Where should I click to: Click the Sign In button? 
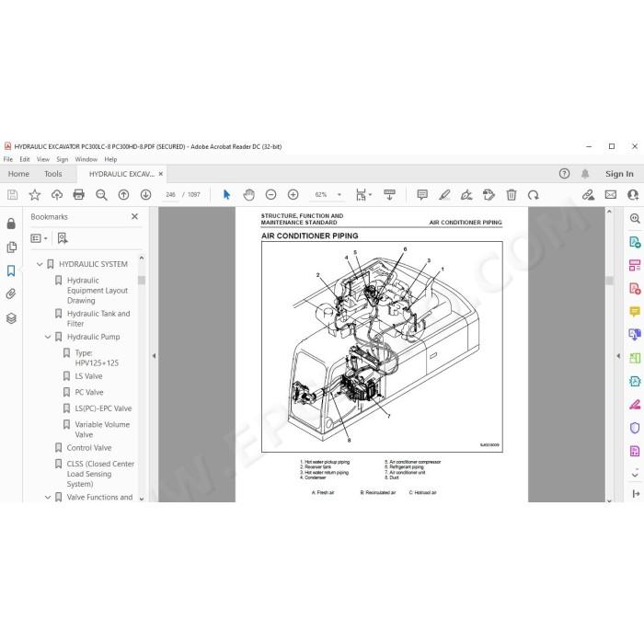619,174
